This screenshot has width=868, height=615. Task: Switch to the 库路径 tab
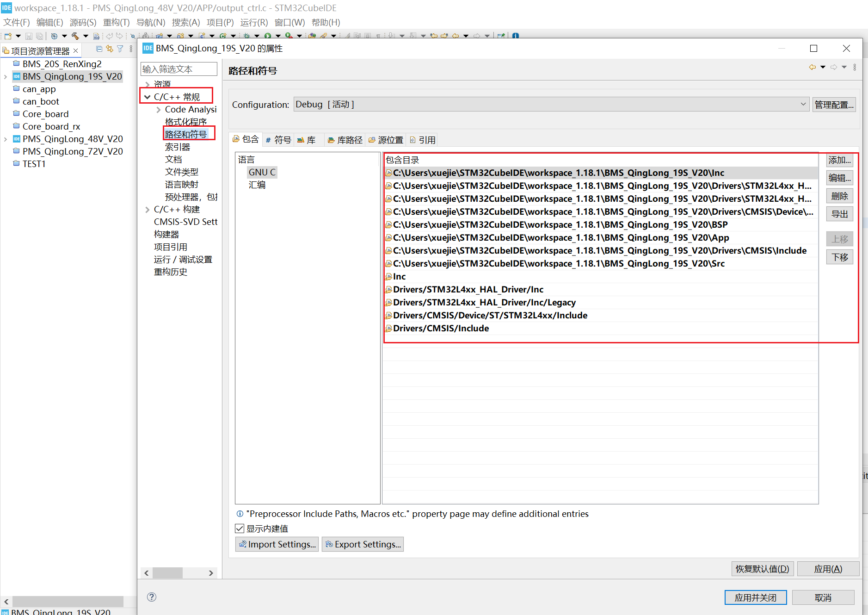coord(345,140)
